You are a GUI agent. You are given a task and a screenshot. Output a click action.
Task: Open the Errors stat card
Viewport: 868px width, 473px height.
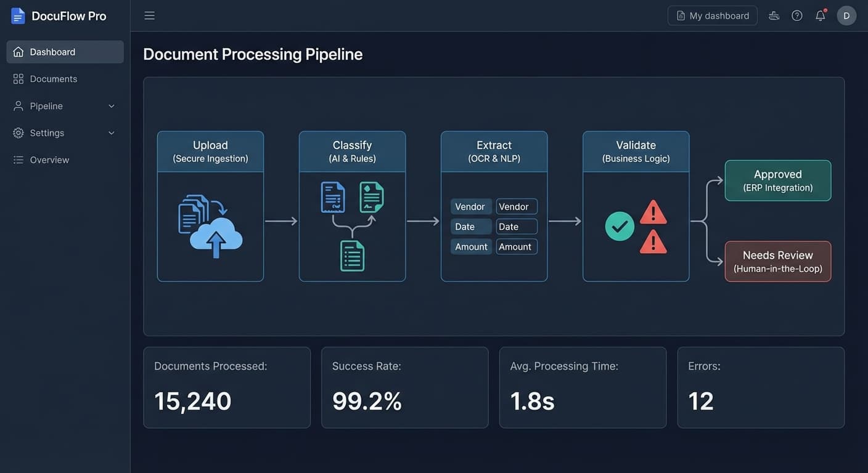761,387
